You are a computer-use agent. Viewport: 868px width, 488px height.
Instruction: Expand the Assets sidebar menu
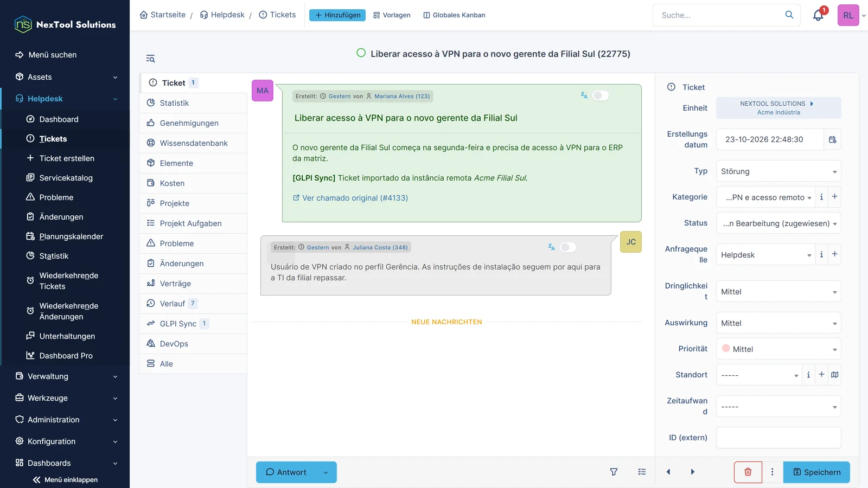[65, 77]
